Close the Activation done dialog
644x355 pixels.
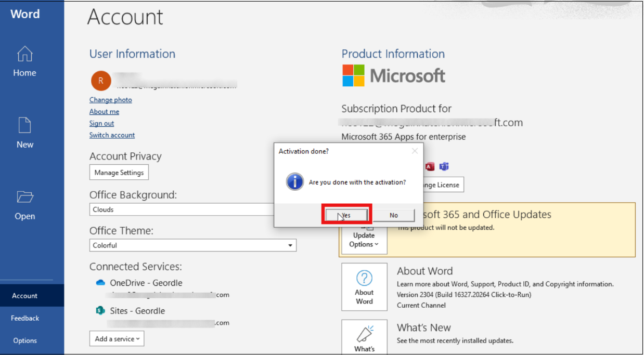click(415, 151)
